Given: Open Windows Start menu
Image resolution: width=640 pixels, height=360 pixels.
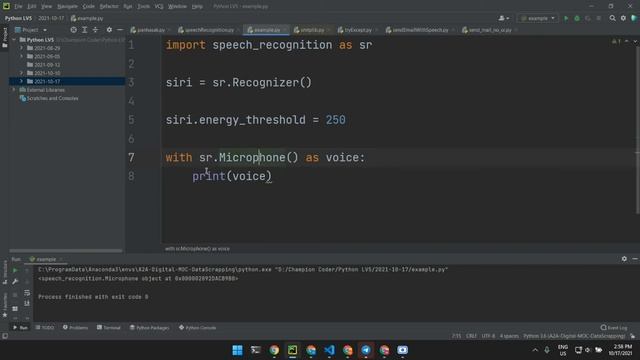Looking at the screenshot, I should click(x=237, y=350).
